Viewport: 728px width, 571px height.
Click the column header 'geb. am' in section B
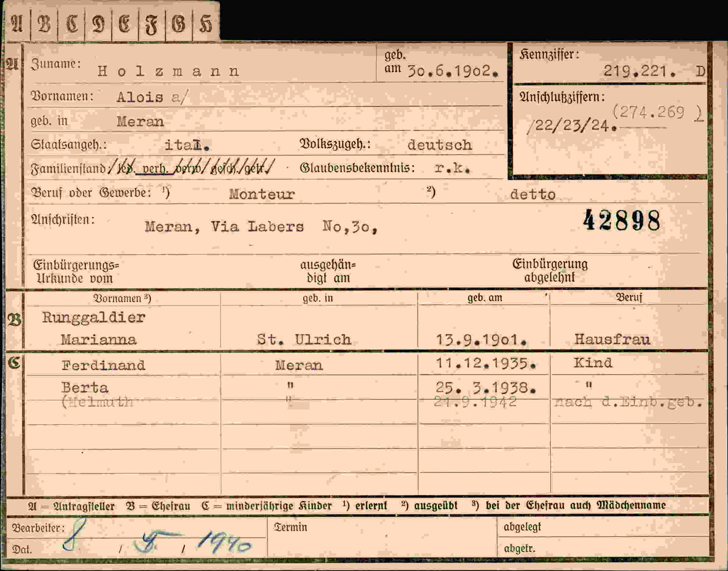[485, 297]
